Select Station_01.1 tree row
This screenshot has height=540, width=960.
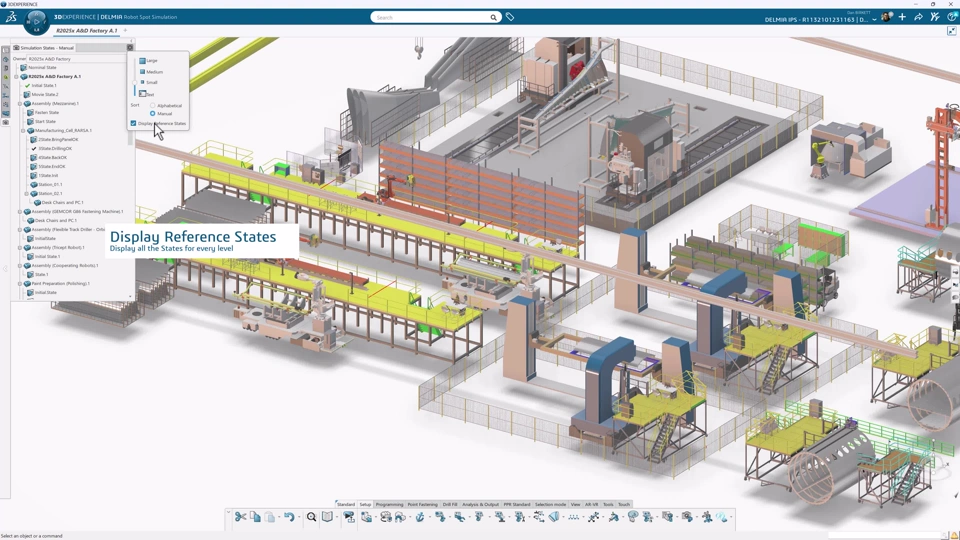click(47, 184)
